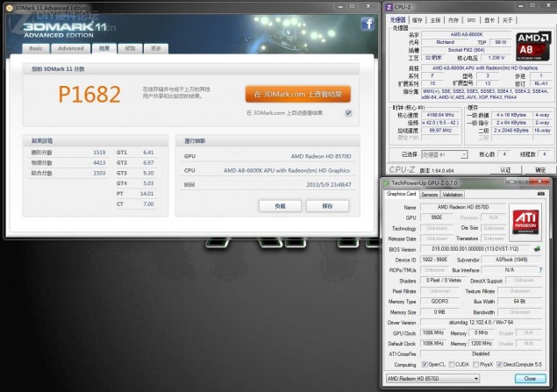The width and height of the screenshot is (557, 392).
Task: Click the run date 2013/5/9 23:48:47
Action: [x=329, y=185]
